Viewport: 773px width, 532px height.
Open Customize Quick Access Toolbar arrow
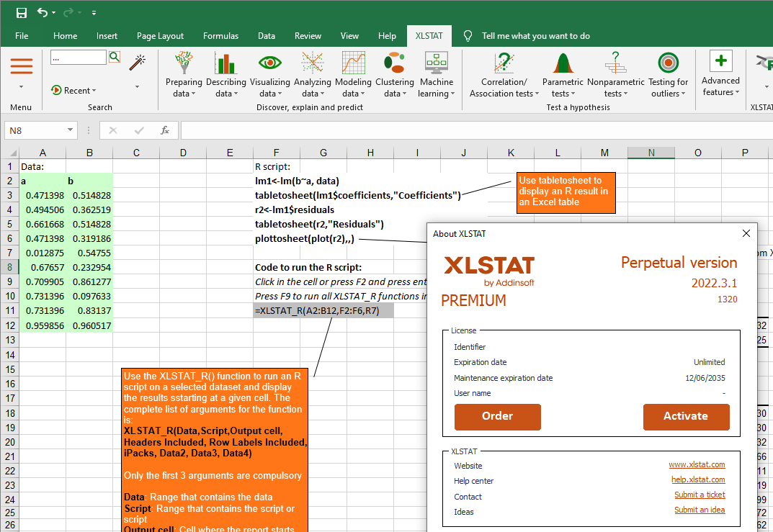click(x=94, y=13)
